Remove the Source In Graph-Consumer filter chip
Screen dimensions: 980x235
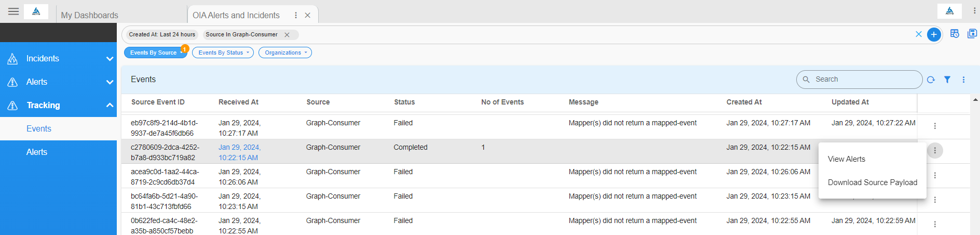click(x=287, y=35)
